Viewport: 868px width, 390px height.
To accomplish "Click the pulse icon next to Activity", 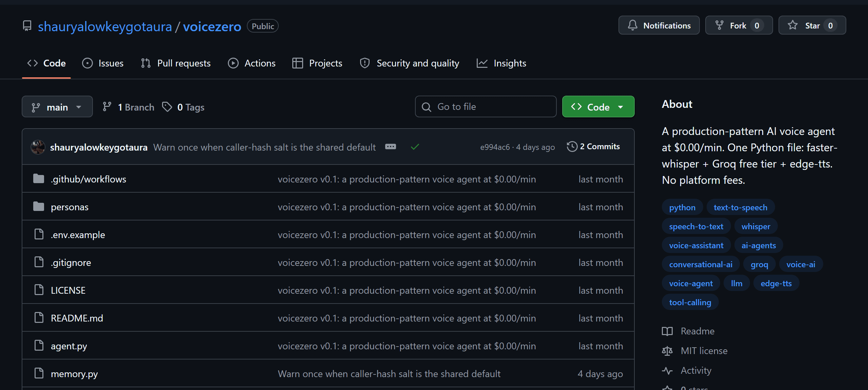I will click(x=667, y=370).
